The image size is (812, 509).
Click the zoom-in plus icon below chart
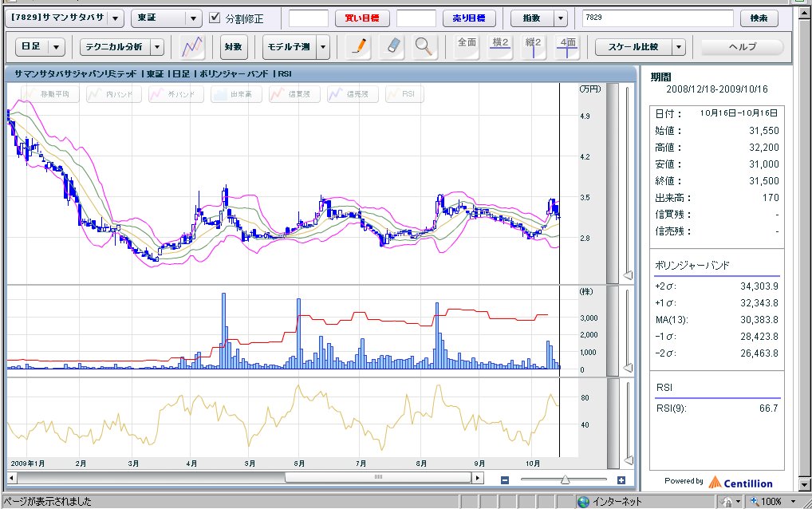(x=621, y=479)
